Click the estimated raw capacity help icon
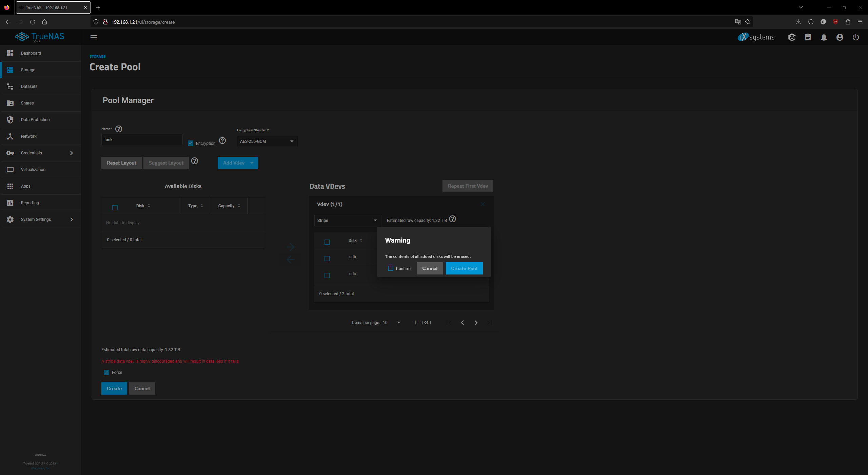 point(452,219)
